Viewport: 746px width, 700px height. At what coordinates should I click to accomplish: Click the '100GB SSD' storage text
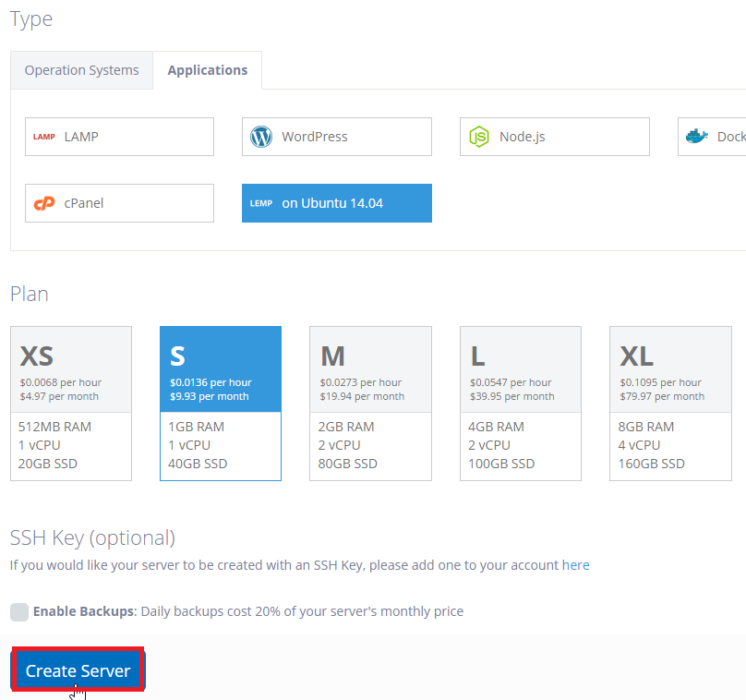tap(501, 464)
